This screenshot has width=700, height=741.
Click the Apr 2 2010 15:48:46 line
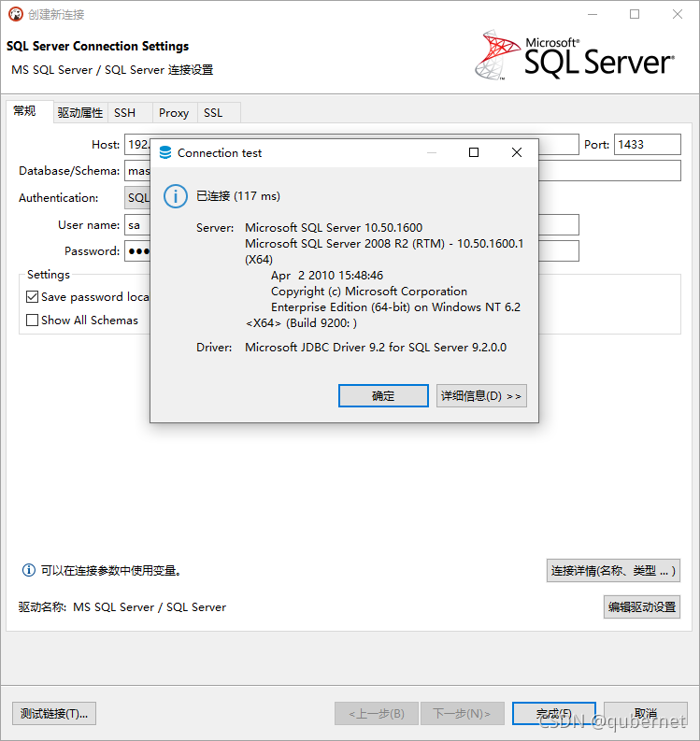(327, 276)
